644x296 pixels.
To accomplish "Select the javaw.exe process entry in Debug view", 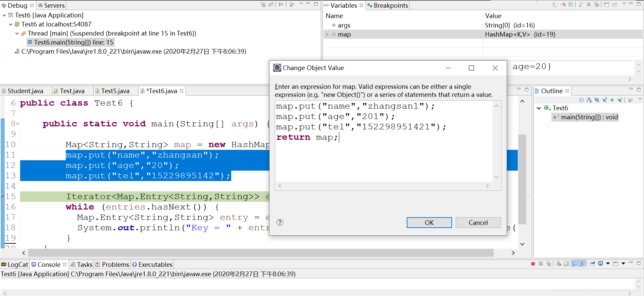I will coord(130,51).
